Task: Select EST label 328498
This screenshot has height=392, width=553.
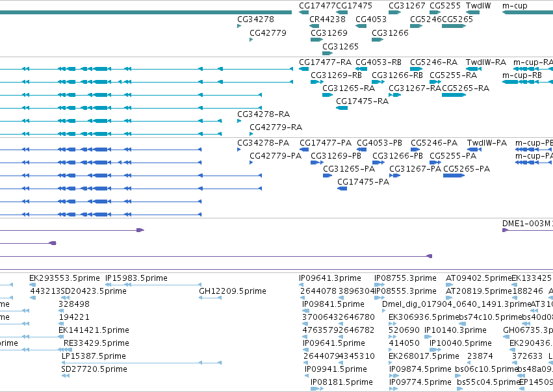Action: pos(74,304)
